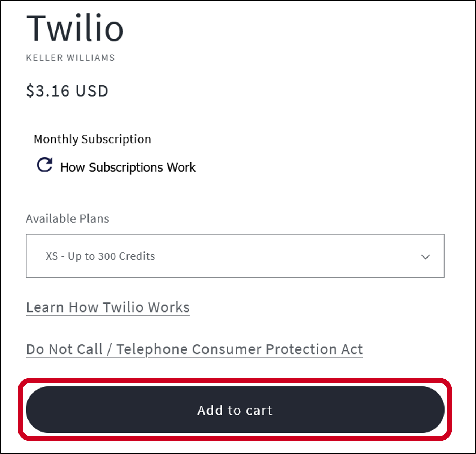The image size is (476, 454).
Task: Add the Twilio subscription to cart
Action: [x=235, y=410]
